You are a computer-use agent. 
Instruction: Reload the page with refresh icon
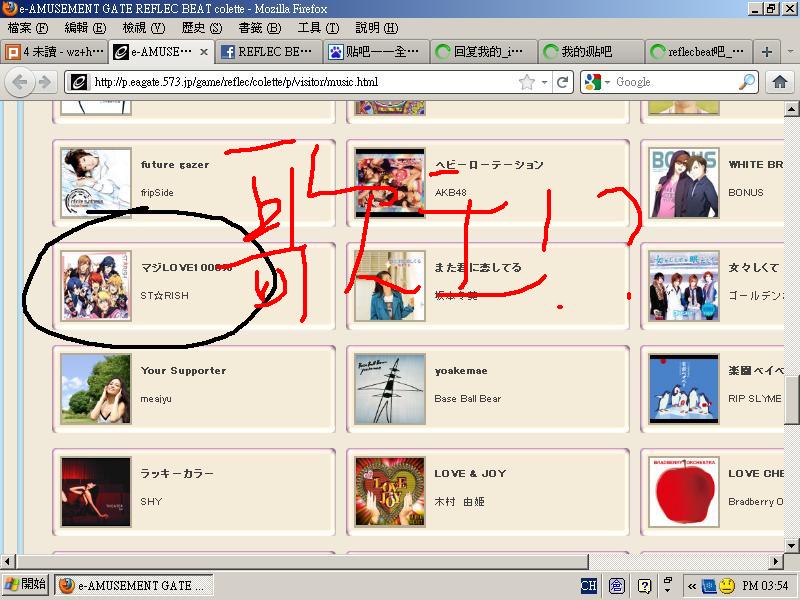tap(562, 82)
